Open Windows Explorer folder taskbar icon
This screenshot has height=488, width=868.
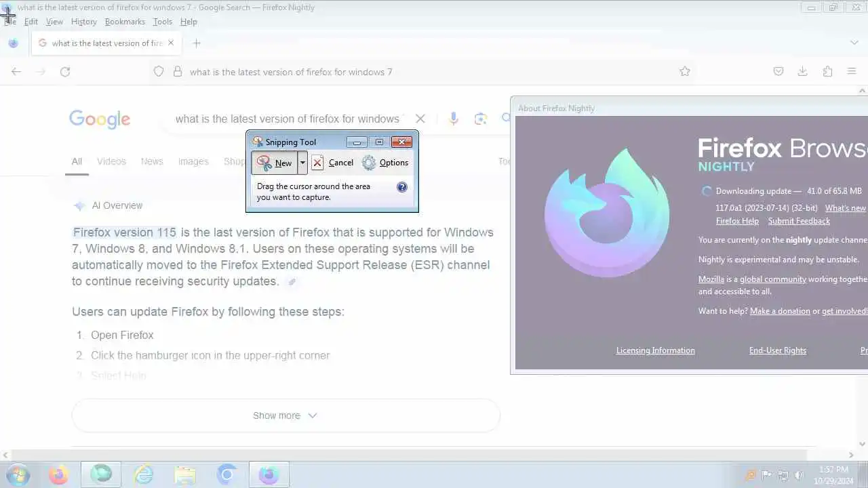184,475
